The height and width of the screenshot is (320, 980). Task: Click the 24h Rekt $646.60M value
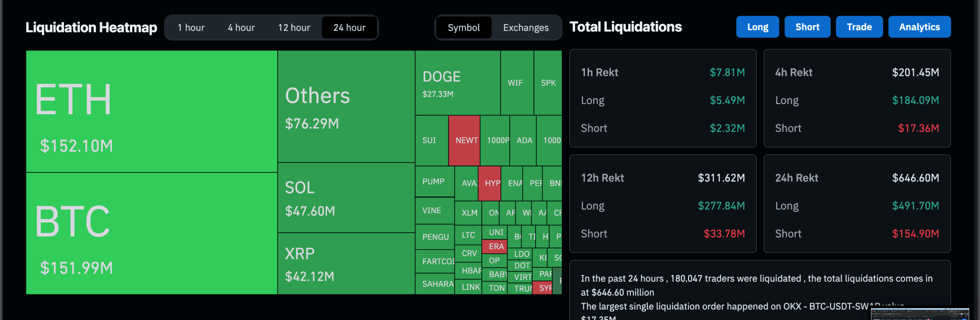[915, 178]
